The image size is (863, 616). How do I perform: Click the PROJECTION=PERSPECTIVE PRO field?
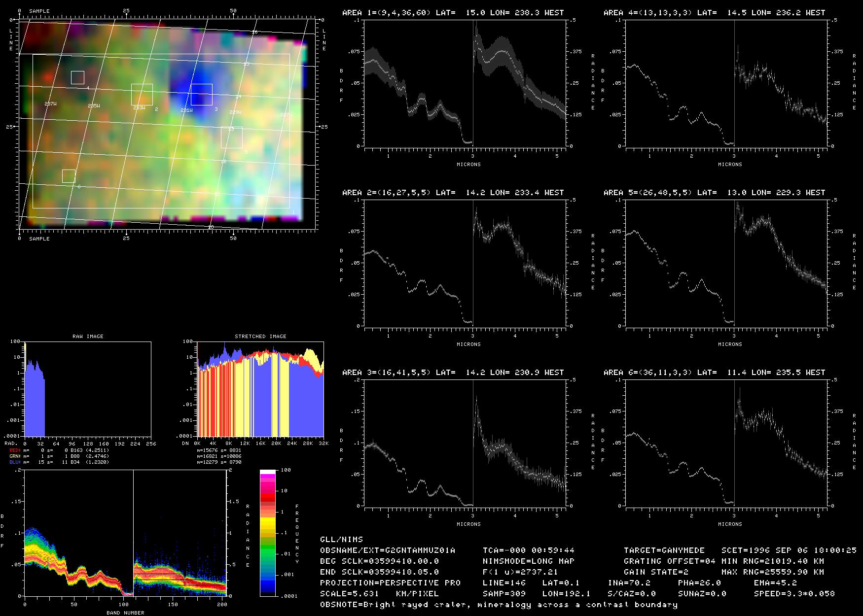click(x=391, y=582)
